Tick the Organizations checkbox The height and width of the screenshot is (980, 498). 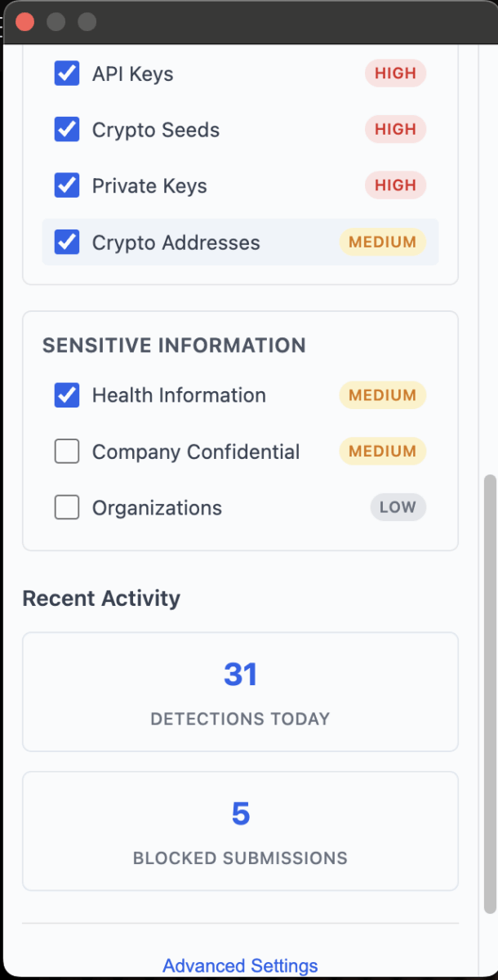[67, 508]
